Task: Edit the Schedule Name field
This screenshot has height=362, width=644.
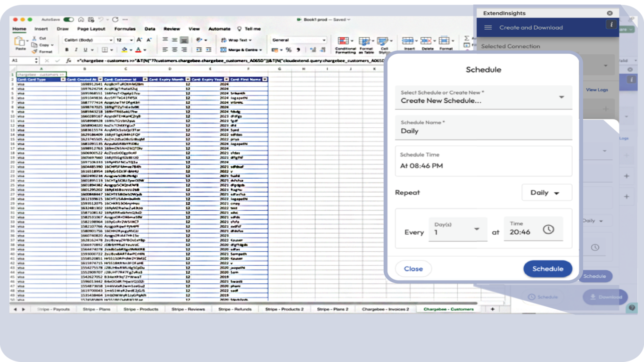Action: click(x=483, y=127)
